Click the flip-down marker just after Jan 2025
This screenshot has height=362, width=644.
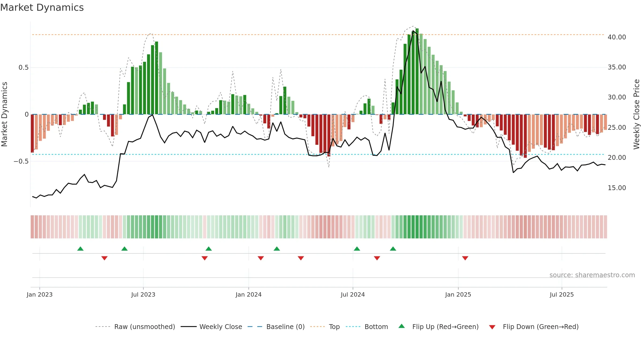tap(465, 258)
